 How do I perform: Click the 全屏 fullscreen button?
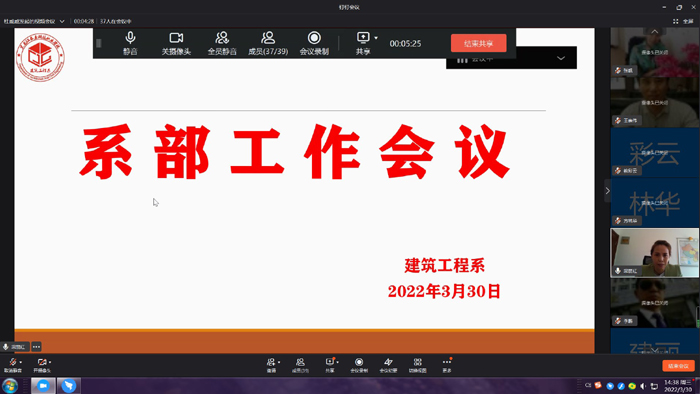click(x=683, y=21)
